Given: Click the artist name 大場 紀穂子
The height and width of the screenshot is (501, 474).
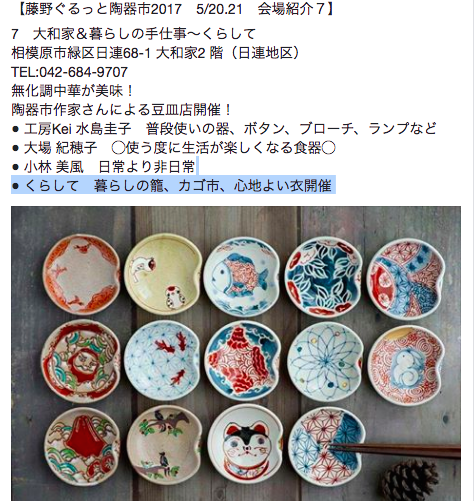Looking at the screenshot, I should [60, 148].
